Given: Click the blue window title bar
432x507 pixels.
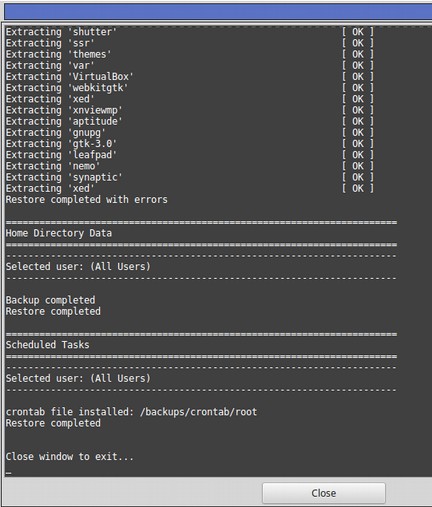Looking at the screenshot, I should click(218, 12).
